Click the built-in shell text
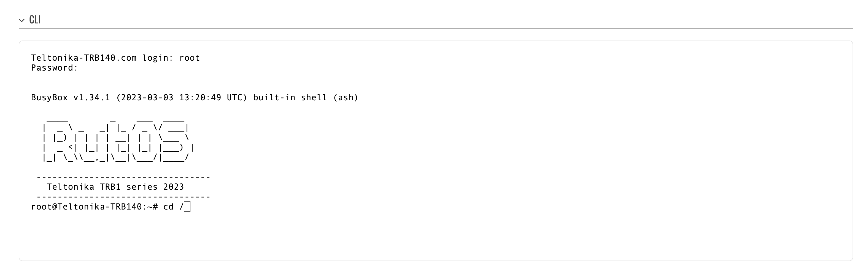 click(x=290, y=98)
